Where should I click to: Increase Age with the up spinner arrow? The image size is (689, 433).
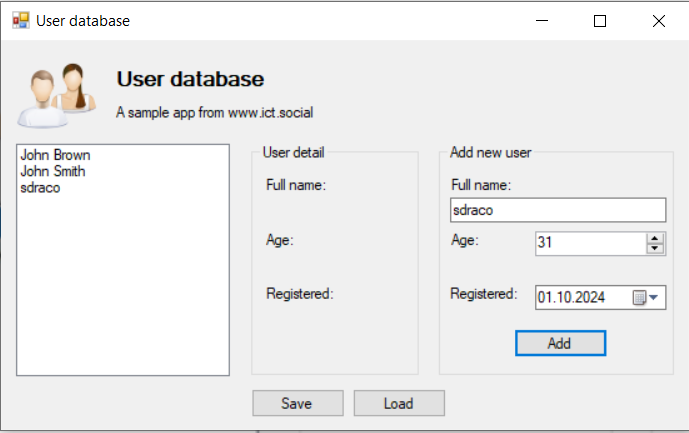pos(656,238)
